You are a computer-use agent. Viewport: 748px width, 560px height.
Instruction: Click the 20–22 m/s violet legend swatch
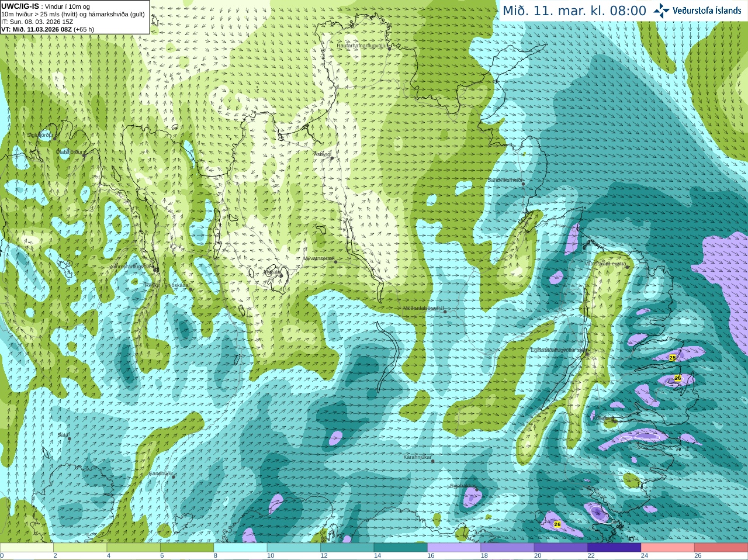(x=561, y=548)
